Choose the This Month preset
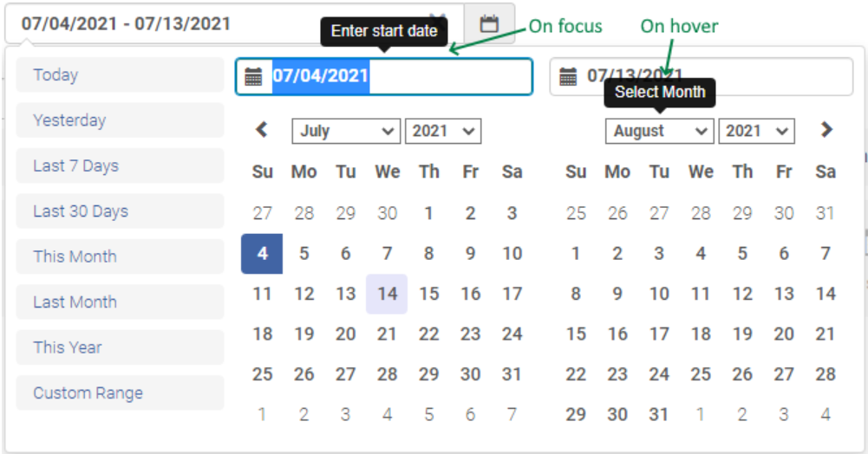868x454 pixels. pyautogui.click(x=120, y=256)
